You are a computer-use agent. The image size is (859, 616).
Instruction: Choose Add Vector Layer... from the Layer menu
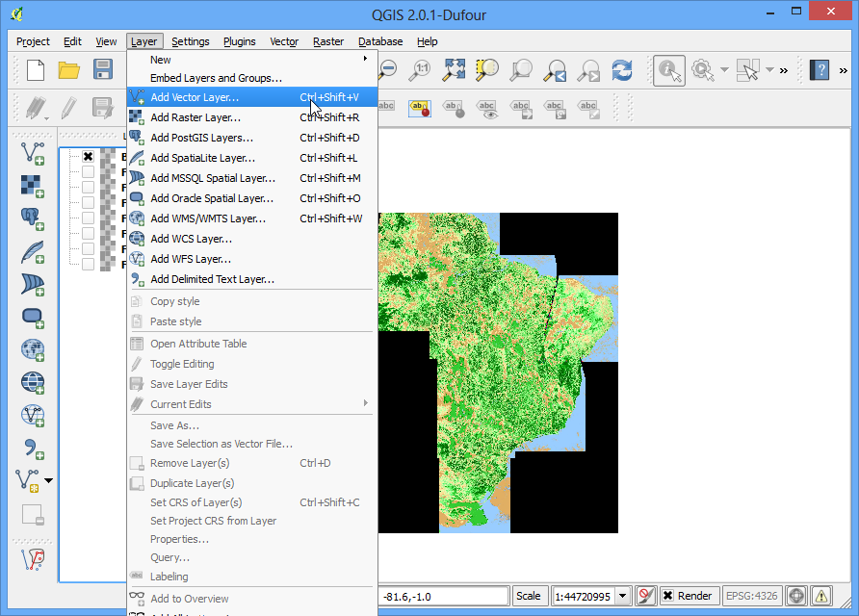(252, 97)
